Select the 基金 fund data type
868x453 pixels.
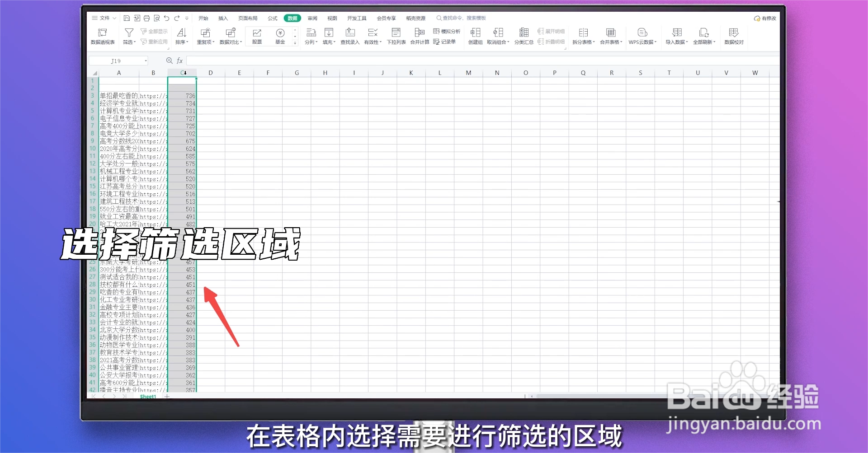tap(280, 36)
